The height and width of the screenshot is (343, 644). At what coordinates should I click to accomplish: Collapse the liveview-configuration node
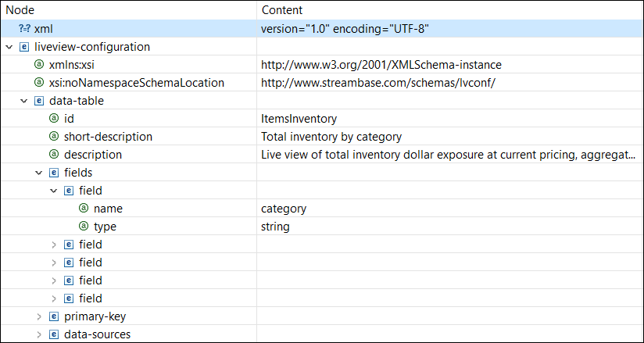(9, 47)
